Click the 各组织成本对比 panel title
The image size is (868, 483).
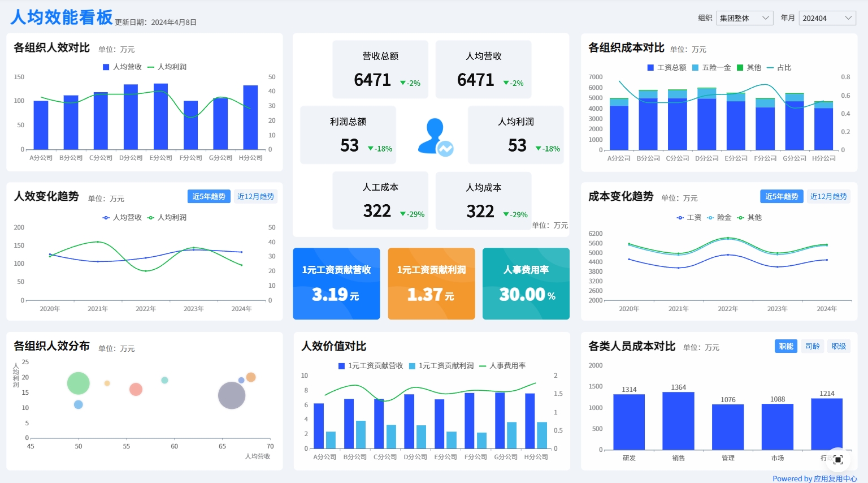tap(626, 48)
